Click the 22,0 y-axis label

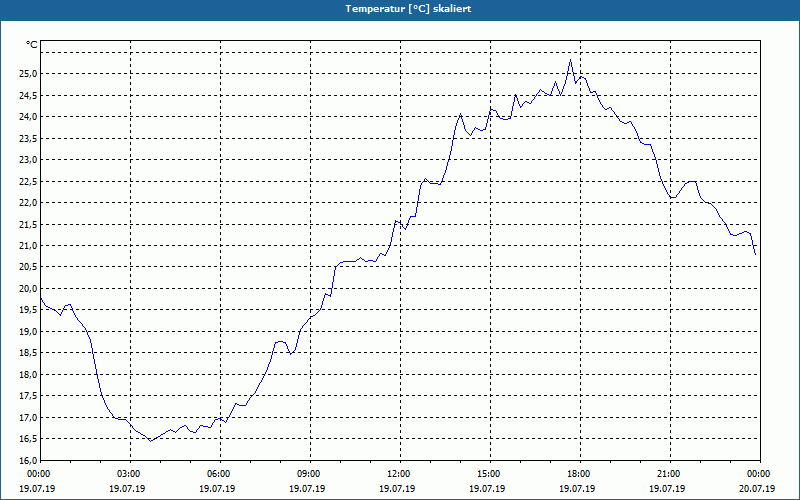click(x=28, y=203)
